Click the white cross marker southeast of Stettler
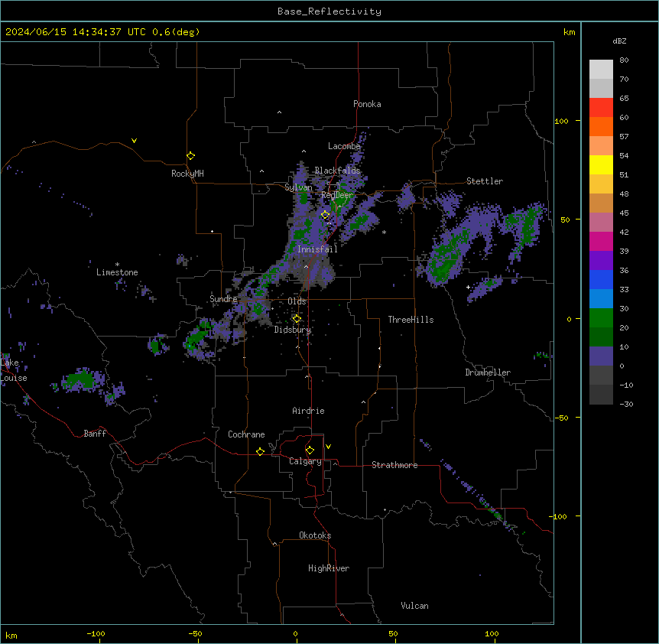The image size is (659, 644). (468, 287)
